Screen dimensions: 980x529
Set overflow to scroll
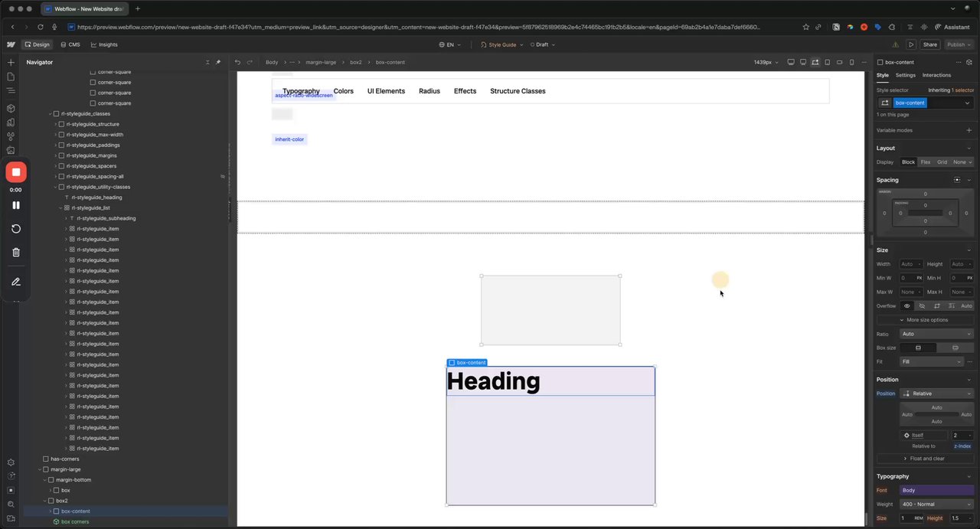pyautogui.click(x=936, y=305)
